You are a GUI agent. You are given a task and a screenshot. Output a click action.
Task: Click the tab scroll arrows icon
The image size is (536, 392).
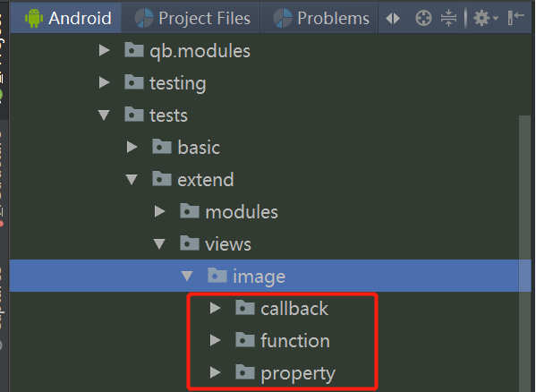point(393,18)
